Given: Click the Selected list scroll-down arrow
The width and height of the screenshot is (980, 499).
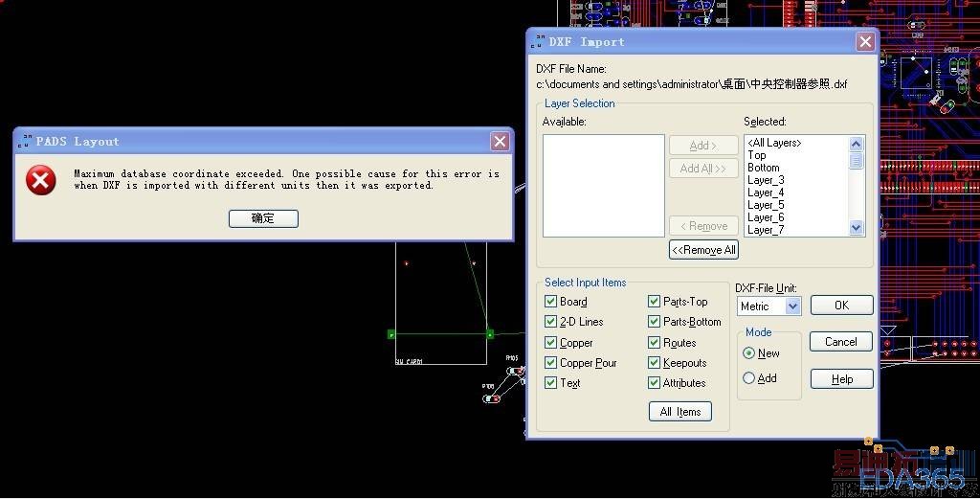Looking at the screenshot, I should pyautogui.click(x=857, y=228).
